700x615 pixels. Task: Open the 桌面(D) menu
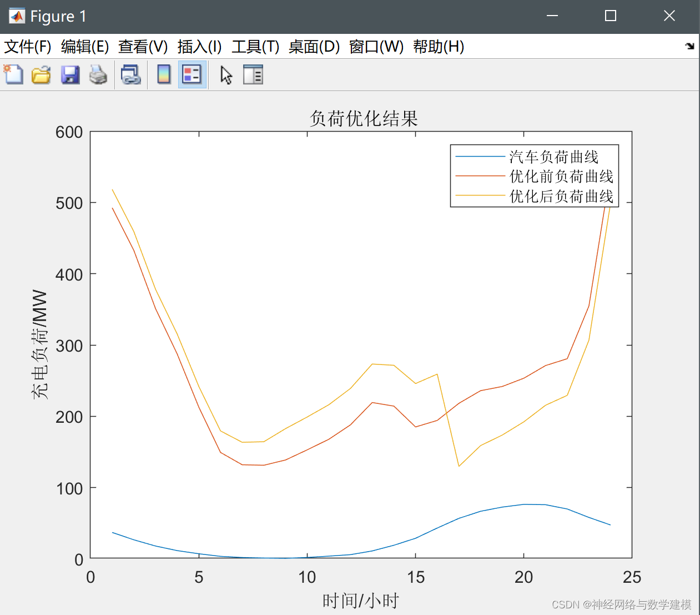click(314, 47)
